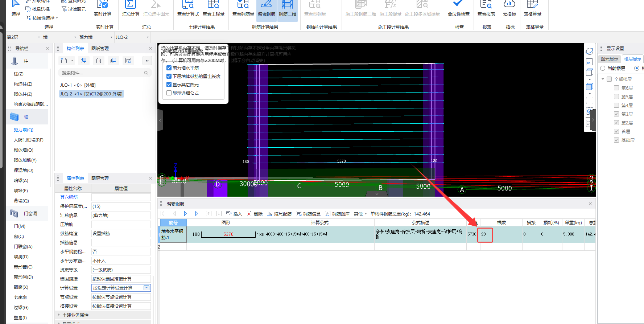Click 删除 delete rebar row
Image resolution: width=644 pixels, height=324 pixels.
tap(255, 214)
